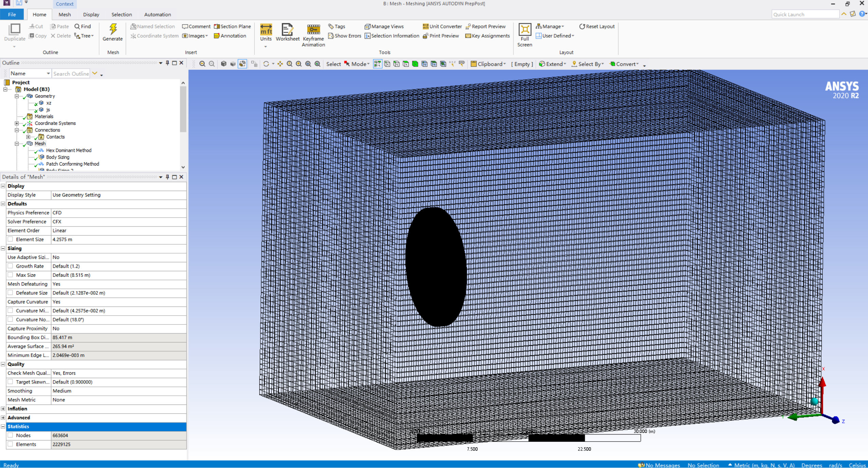Tick the Curvature Min Size checkbox
The height and width of the screenshot is (468, 868).
point(11,311)
